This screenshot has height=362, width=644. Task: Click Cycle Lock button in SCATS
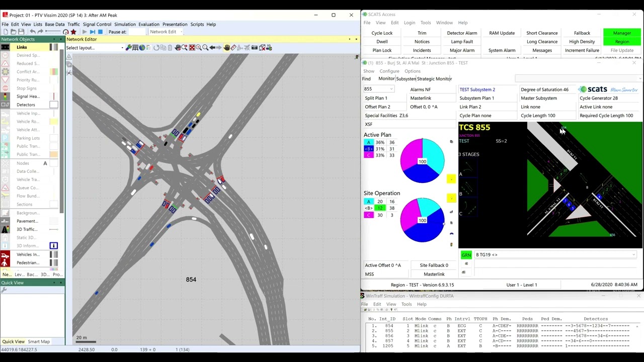click(x=382, y=33)
